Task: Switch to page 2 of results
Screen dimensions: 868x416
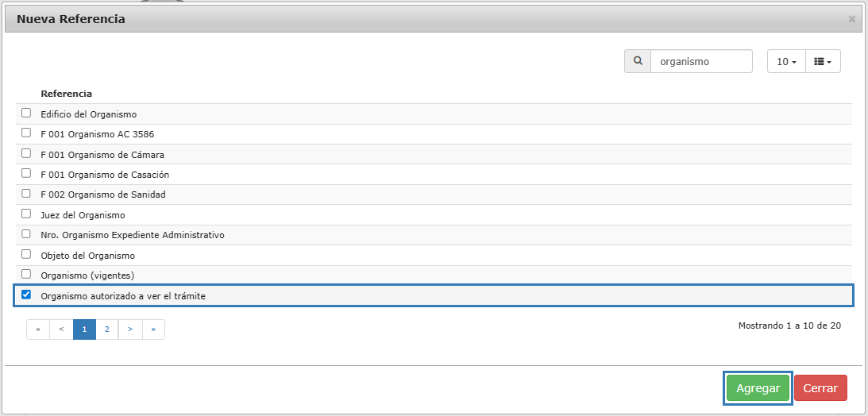Action: click(x=107, y=329)
